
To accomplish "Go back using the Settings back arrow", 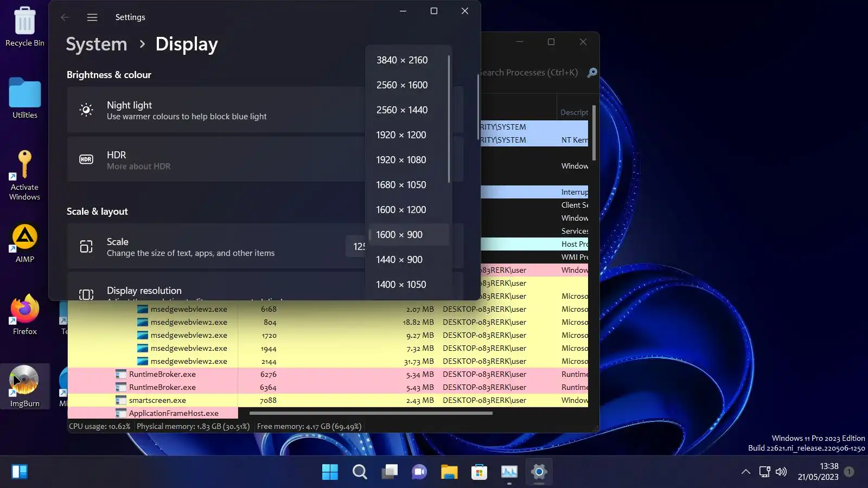I will pyautogui.click(x=65, y=17).
